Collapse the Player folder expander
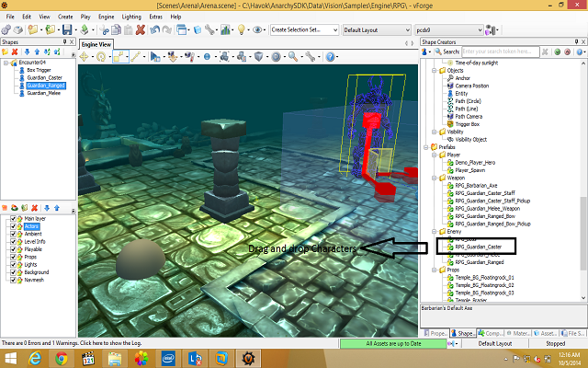Viewport: 588px width, 368px height. [434, 155]
